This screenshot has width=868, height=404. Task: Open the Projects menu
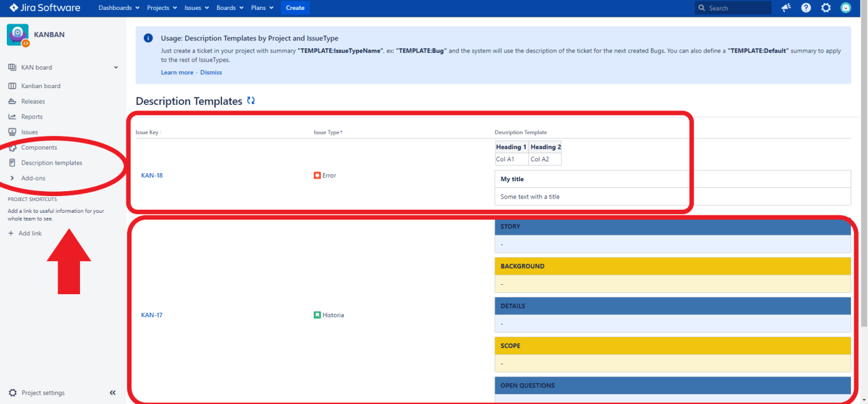(x=162, y=8)
